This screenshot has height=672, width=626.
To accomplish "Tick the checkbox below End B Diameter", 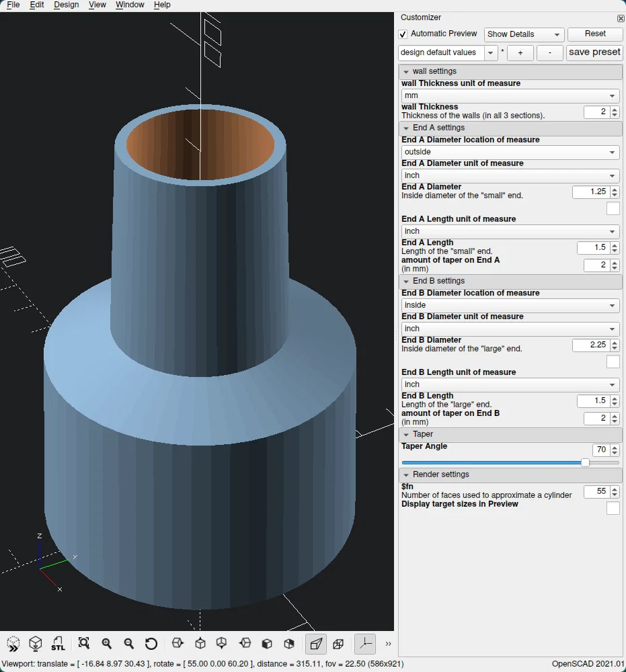I will (613, 362).
